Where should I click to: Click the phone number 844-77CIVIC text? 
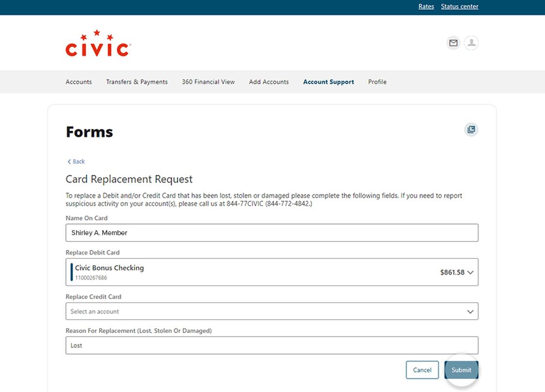(245, 204)
